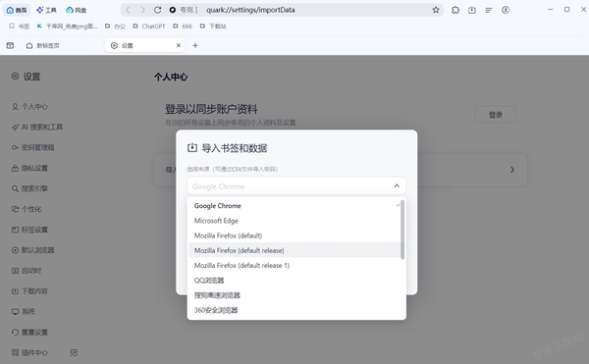
Task: Open 插件中心 in sidebar
Action: click(x=30, y=352)
